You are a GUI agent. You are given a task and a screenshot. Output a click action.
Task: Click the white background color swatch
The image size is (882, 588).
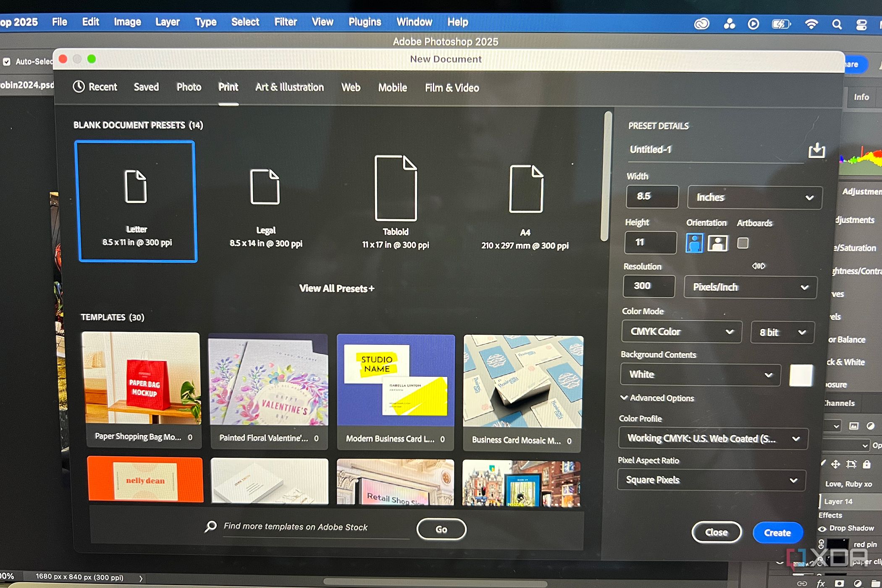(x=801, y=375)
